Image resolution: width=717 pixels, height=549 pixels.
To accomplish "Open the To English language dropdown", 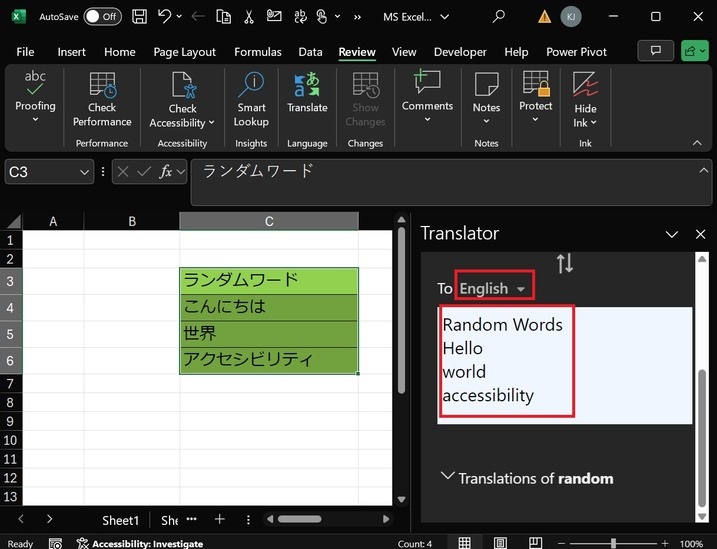I will coord(494,288).
